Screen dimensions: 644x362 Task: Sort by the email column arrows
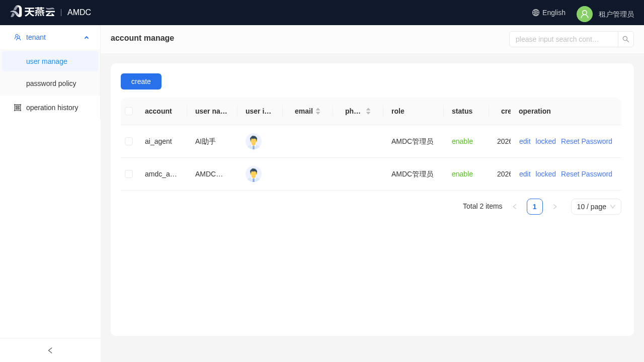[318, 111]
